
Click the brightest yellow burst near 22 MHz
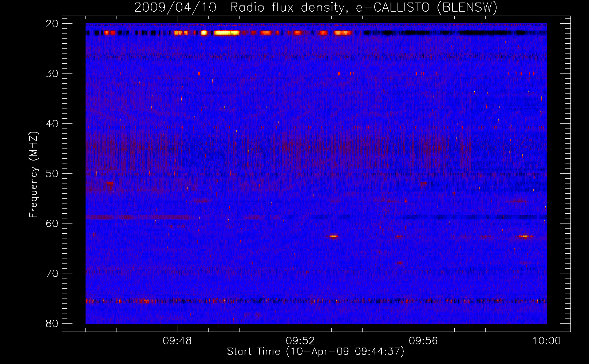pyautogui.click(x=226, y=33)
